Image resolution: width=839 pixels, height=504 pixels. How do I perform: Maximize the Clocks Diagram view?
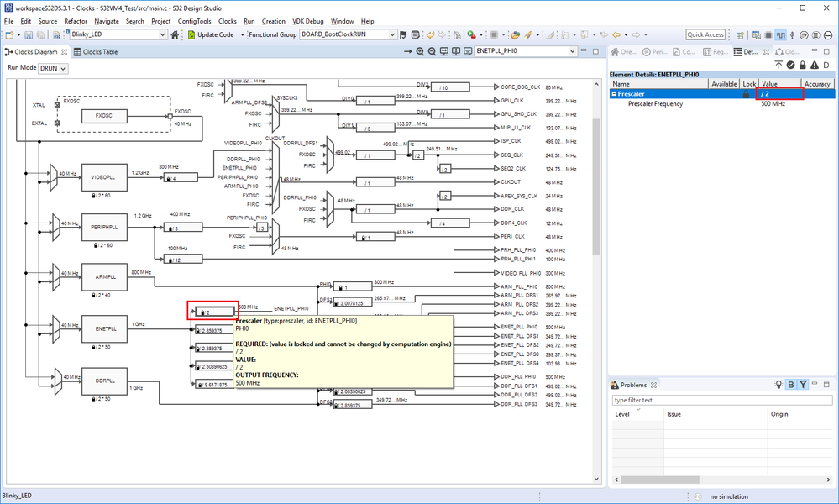tap(595, 51)
